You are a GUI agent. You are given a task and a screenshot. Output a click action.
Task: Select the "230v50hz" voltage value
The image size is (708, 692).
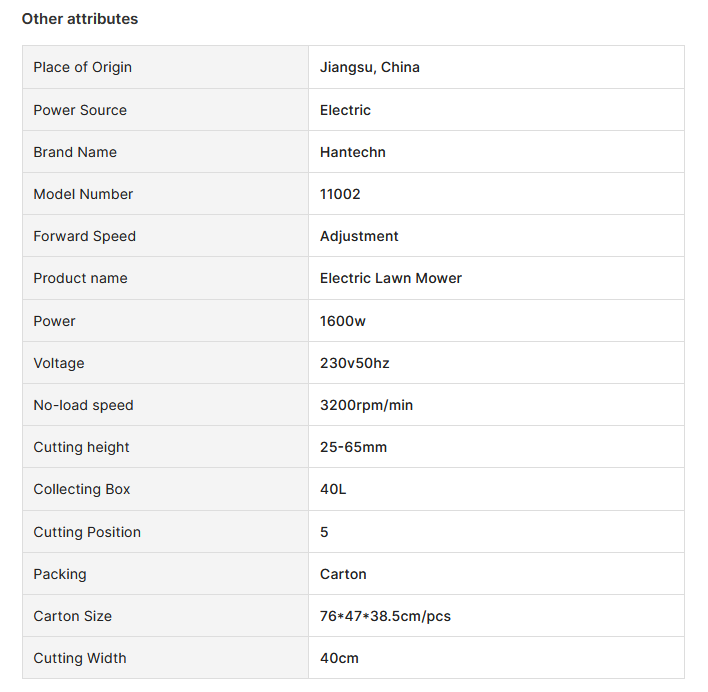tap(355, 363)
